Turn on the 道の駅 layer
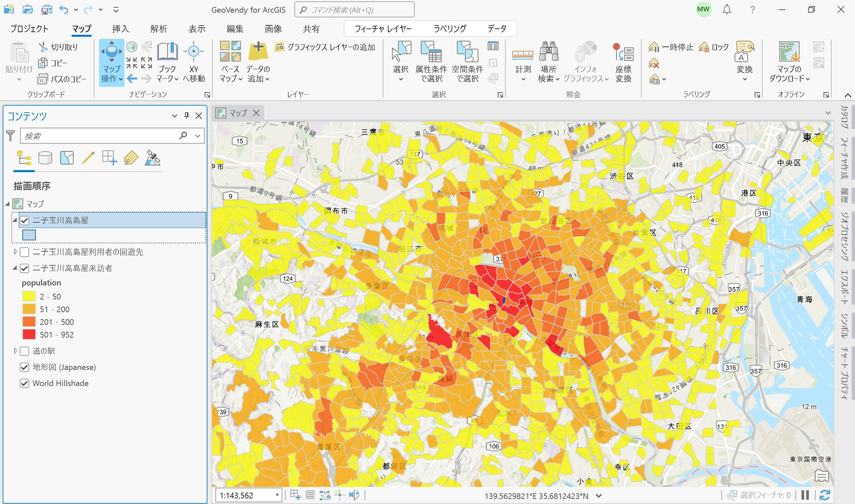855x504 pixels. click(x=24, y=351)
